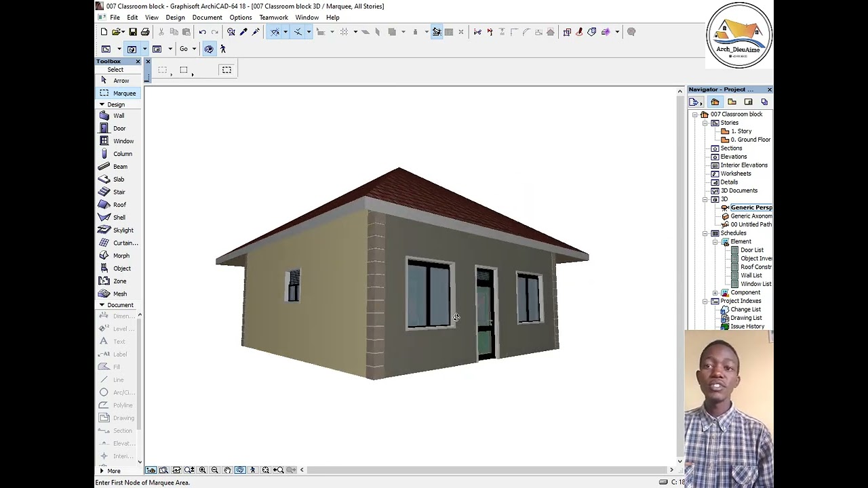
Task: Select the Roof tool
Action: (119, 205)
